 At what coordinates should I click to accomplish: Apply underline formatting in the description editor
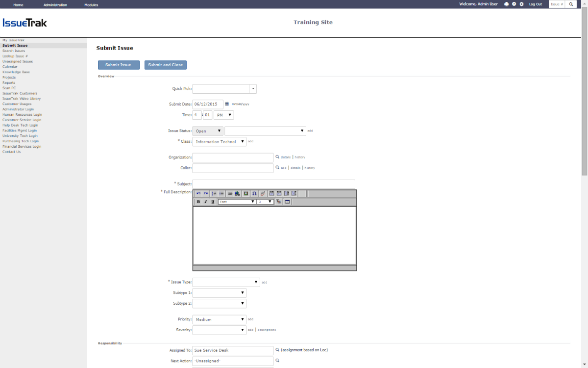(212, 202)
